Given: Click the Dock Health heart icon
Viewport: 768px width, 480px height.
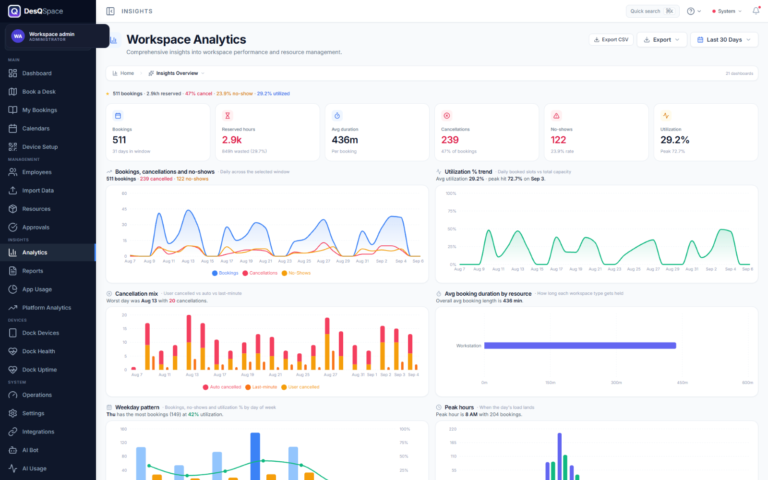Looking at the screenshot, I should [x=13, y=351].
